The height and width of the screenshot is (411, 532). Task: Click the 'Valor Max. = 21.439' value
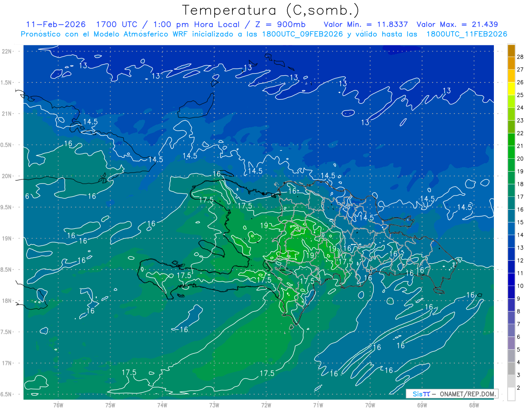pyautogui.click(x=458, y=24)
